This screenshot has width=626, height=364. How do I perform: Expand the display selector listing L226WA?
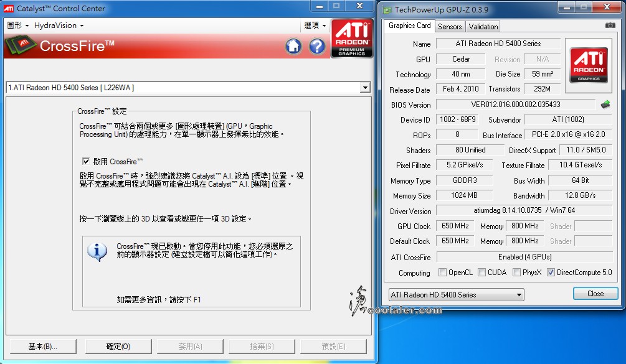365,87
